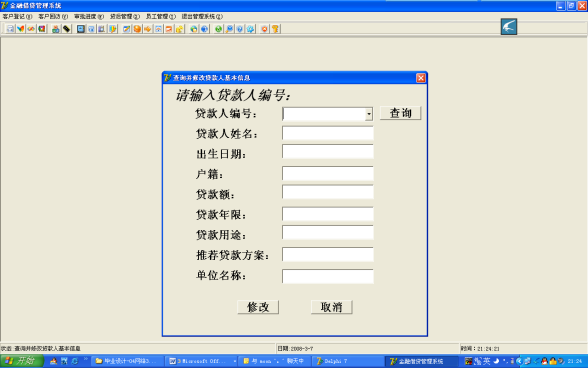Click the blue-yellow shield toolbar icon
Image resolution: width=588 pixels, height=368 pixels.
pos(112,29)
